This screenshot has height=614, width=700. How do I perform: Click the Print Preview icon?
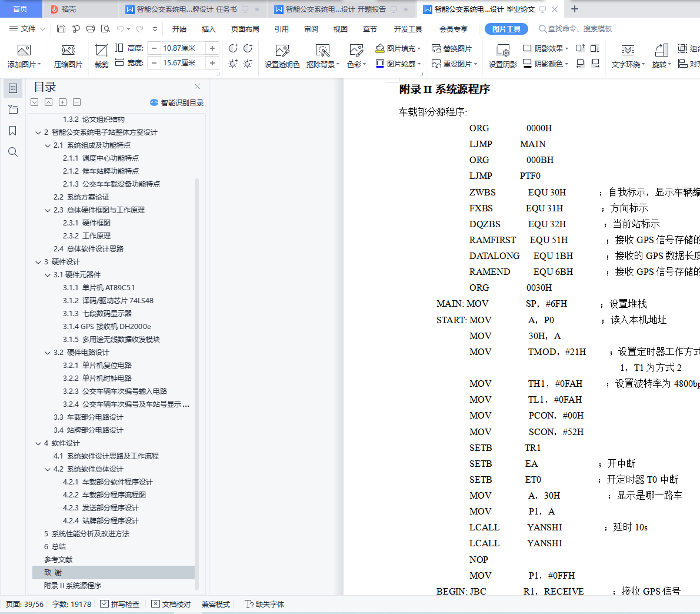tap(105, 29)
